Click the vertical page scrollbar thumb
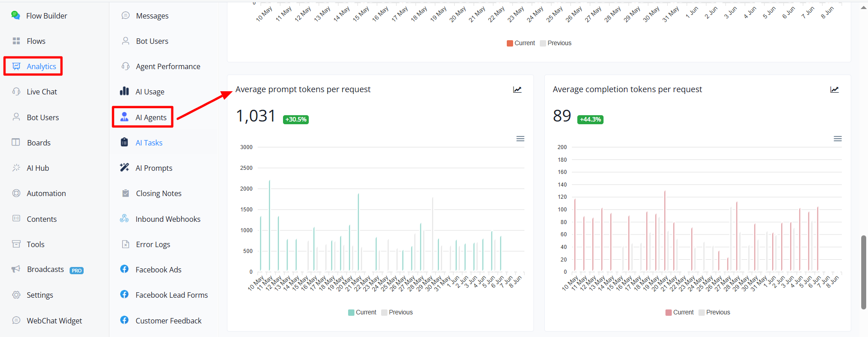 (864, 272)
